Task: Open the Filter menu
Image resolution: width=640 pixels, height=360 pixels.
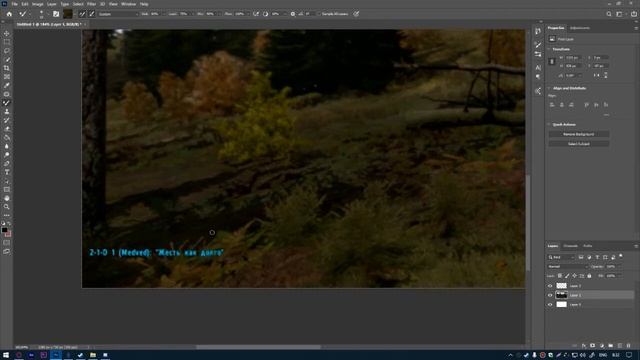Action: pos(91,4)
